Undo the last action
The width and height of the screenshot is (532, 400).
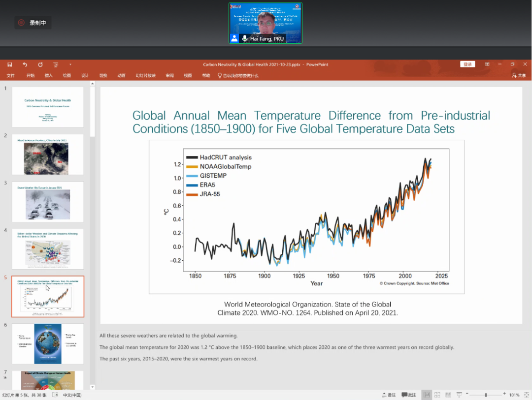pyautogui.click(x=25, y=64)
